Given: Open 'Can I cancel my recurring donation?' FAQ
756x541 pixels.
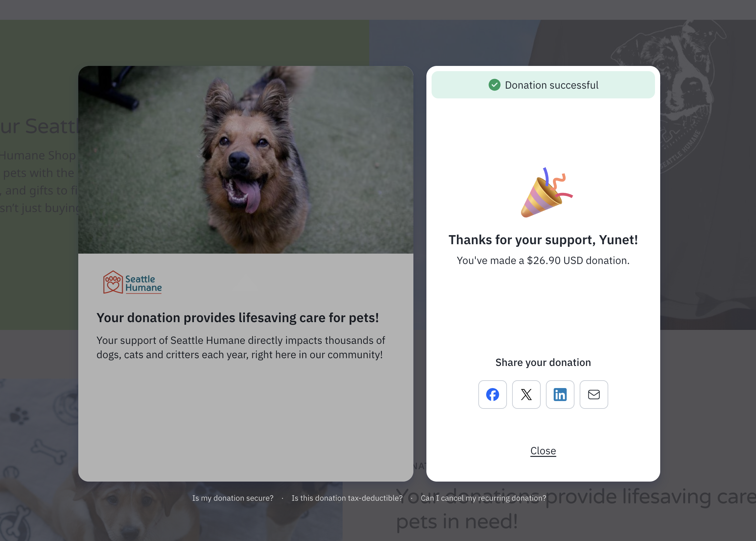Looking at the screenshot, I should (x=483, y=498).
